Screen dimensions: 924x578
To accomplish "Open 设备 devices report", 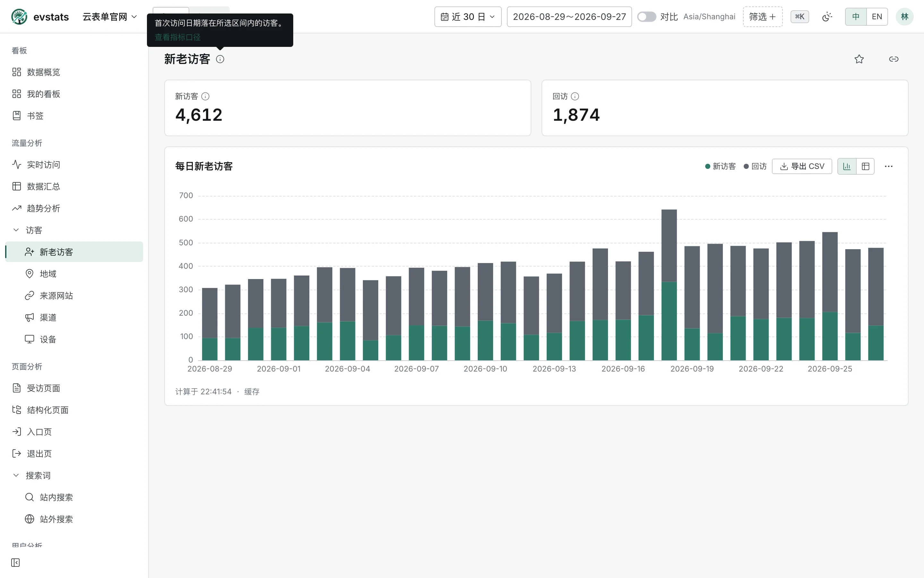I will click(74, 339).
